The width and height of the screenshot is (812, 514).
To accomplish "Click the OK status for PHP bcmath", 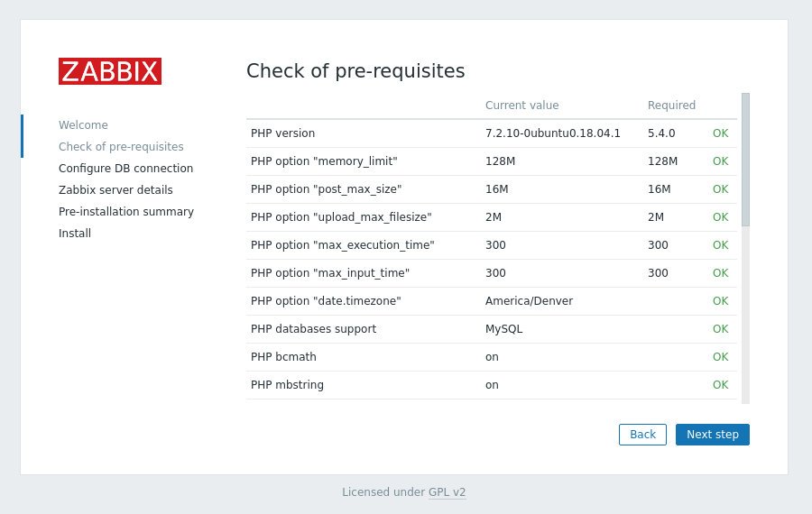I will point(720,356).
